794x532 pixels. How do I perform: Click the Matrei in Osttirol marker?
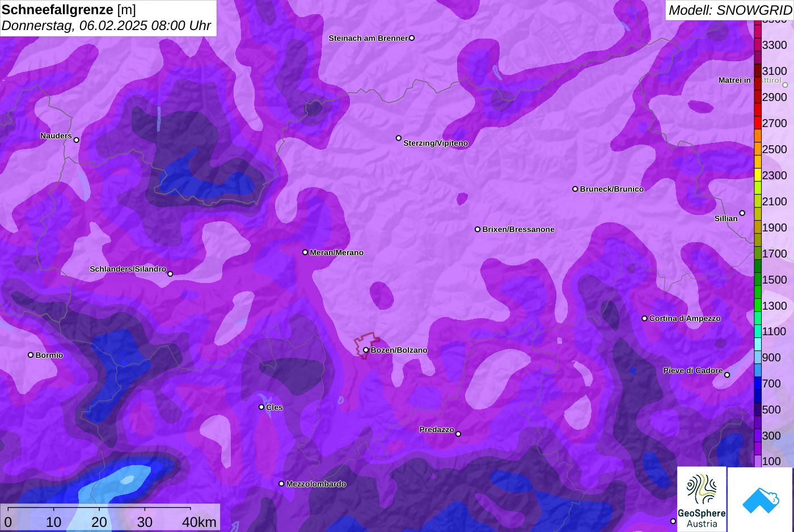tap(785, 85)
